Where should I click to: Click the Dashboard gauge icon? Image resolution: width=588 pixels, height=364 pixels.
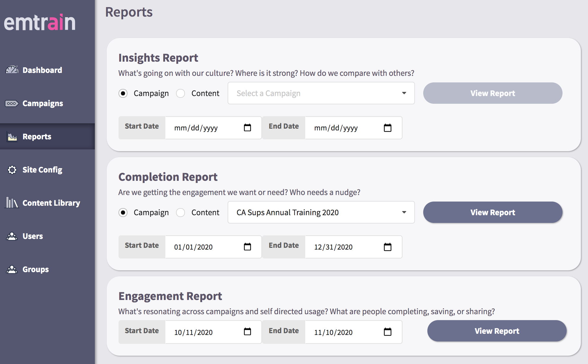[x=12, y=70]
